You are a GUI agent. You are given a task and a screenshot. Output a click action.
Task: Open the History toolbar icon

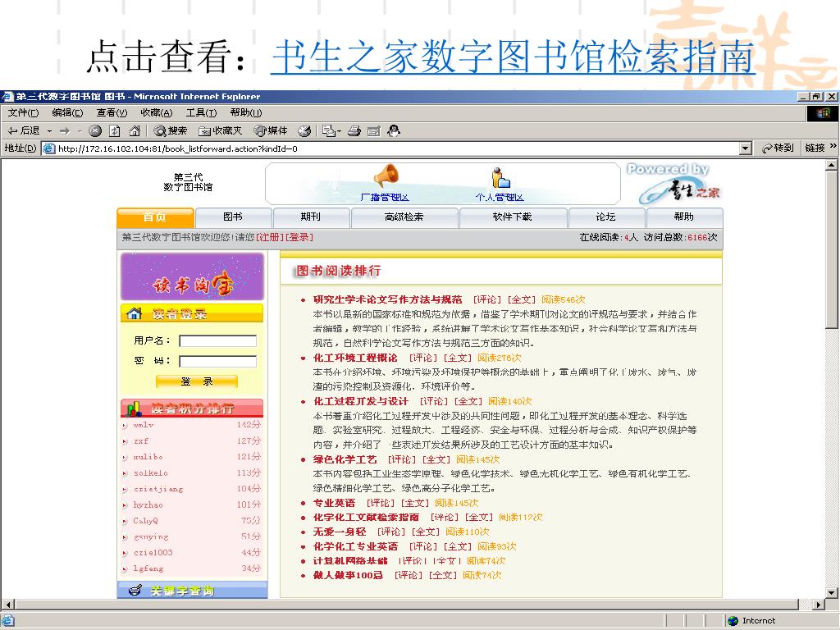tap(304, 130)
